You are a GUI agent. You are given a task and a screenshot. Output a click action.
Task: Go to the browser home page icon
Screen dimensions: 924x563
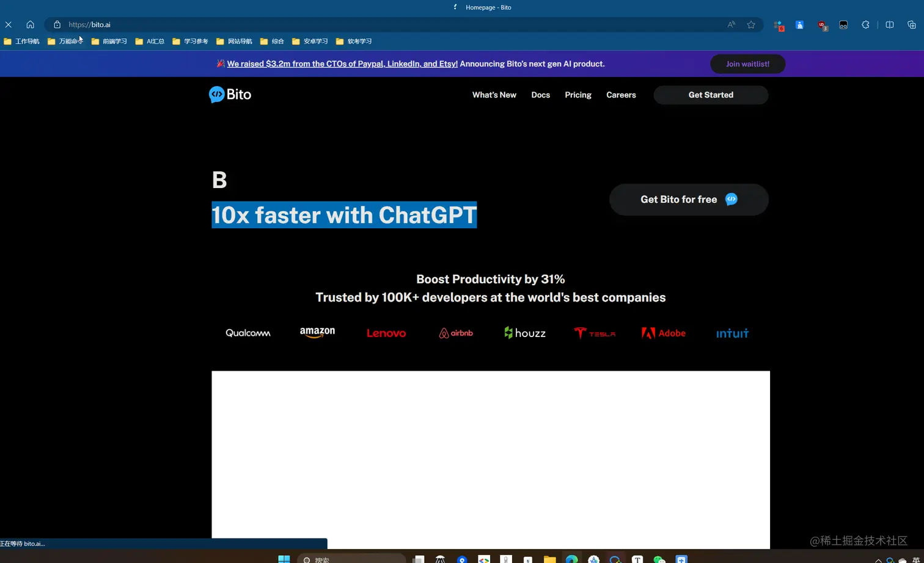click(30, 24)
